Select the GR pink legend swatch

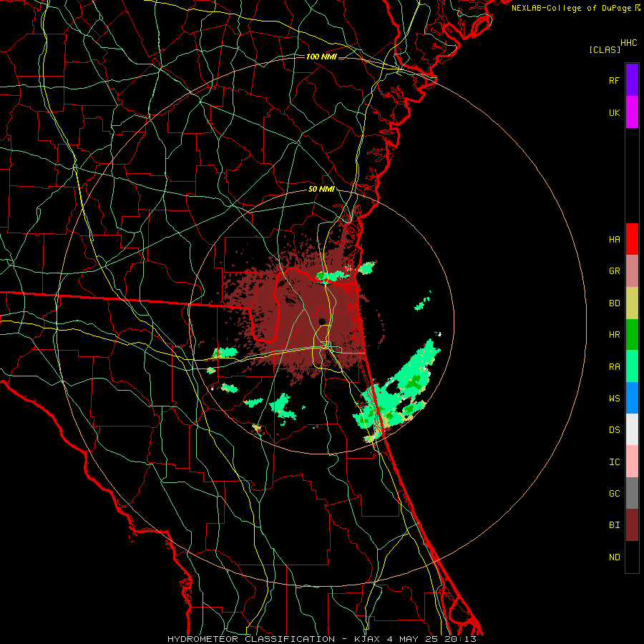[x=632, y=271]
